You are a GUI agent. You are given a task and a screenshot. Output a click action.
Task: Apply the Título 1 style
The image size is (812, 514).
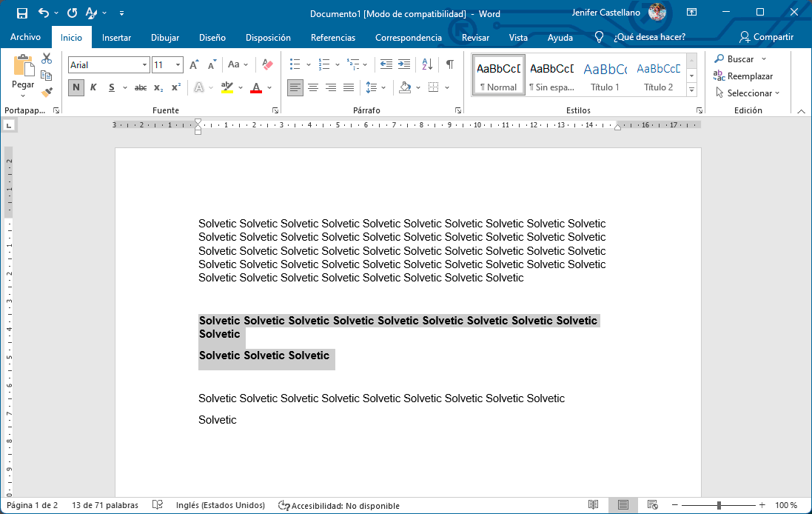click(605, 76)
